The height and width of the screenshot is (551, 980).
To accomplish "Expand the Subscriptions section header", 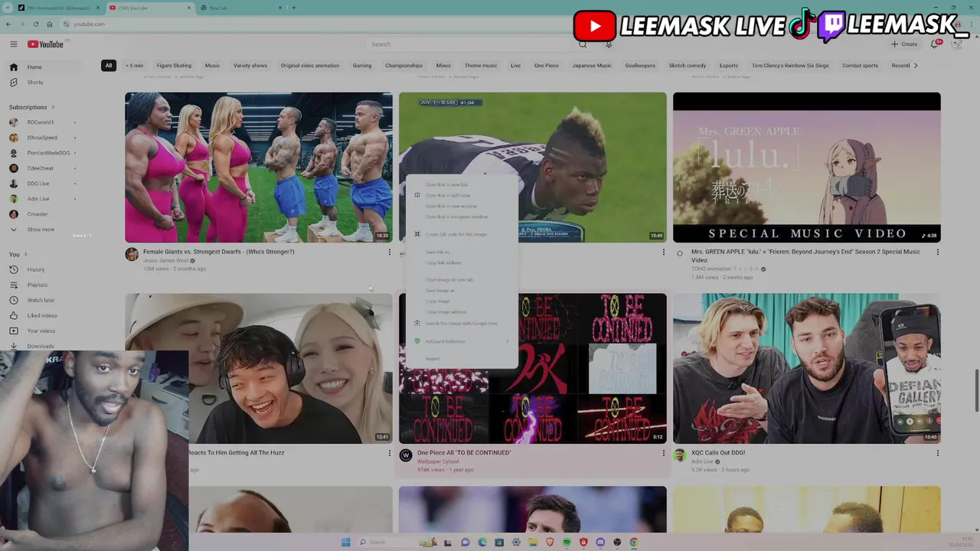I will (x=31, y=107).
